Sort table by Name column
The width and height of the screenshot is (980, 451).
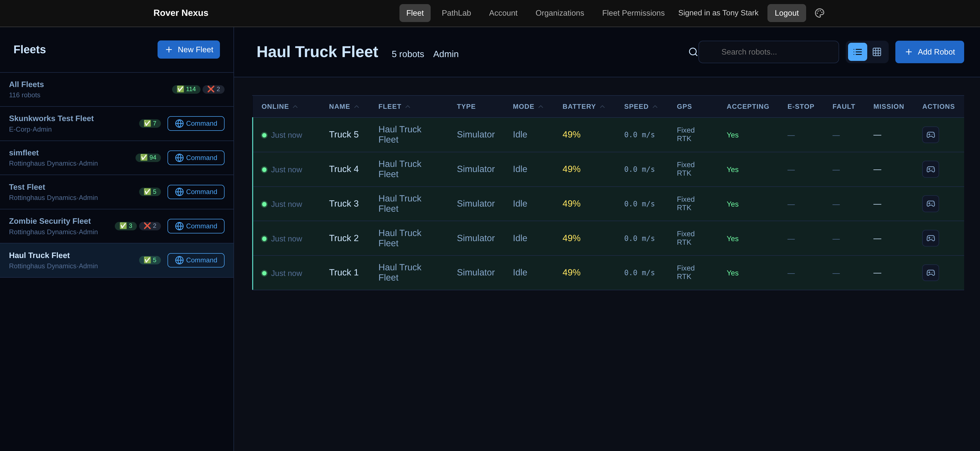coord(344,107)
